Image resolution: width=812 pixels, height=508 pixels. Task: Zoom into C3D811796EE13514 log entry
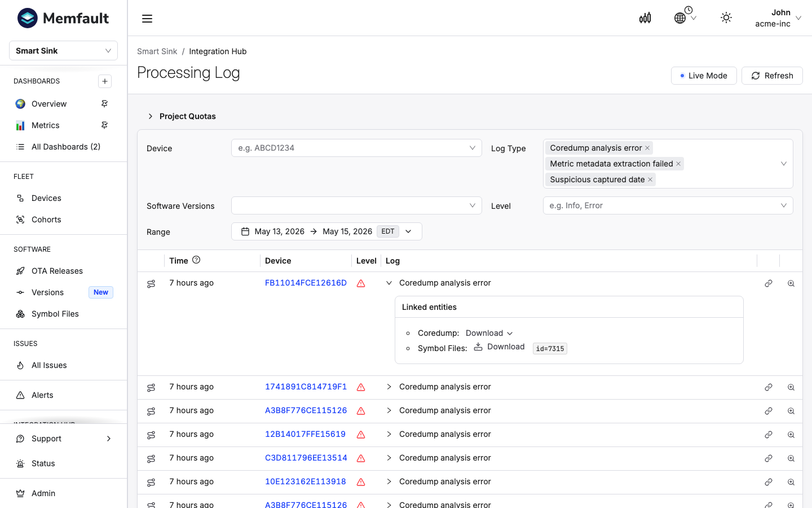(791, 458)
